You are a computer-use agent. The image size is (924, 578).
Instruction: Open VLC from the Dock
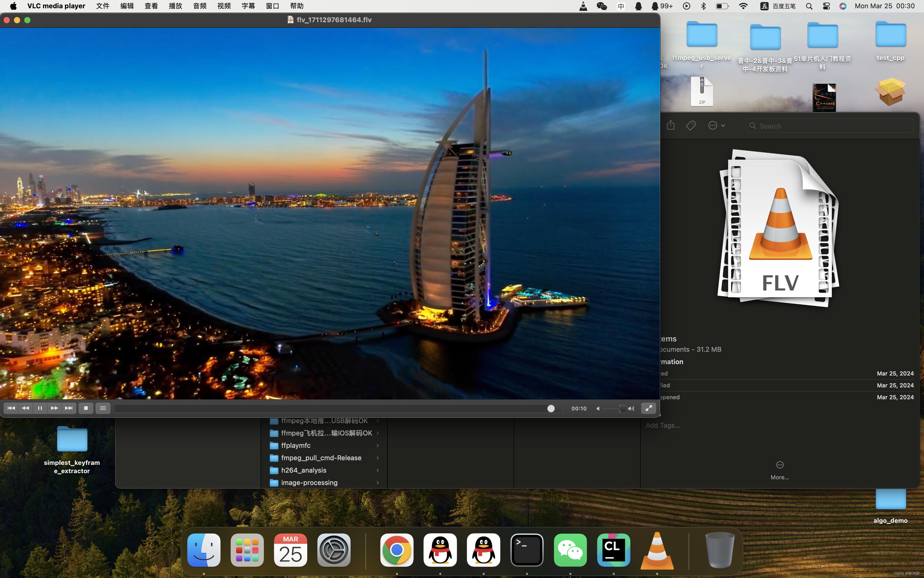point(657,550)
